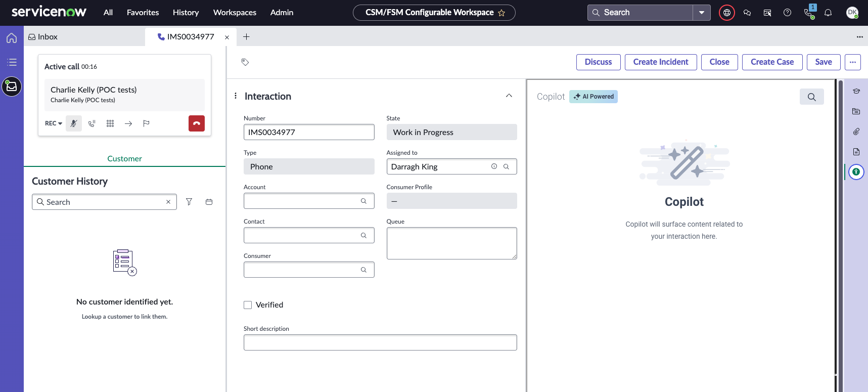Click the Create Incident button
This screenshot has width=868, height=392.
pyautogui.click(x=660, y=62)
